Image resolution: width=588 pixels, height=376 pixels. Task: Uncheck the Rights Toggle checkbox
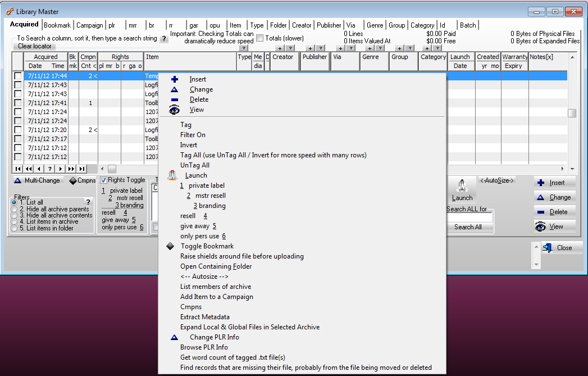[103, 179]
